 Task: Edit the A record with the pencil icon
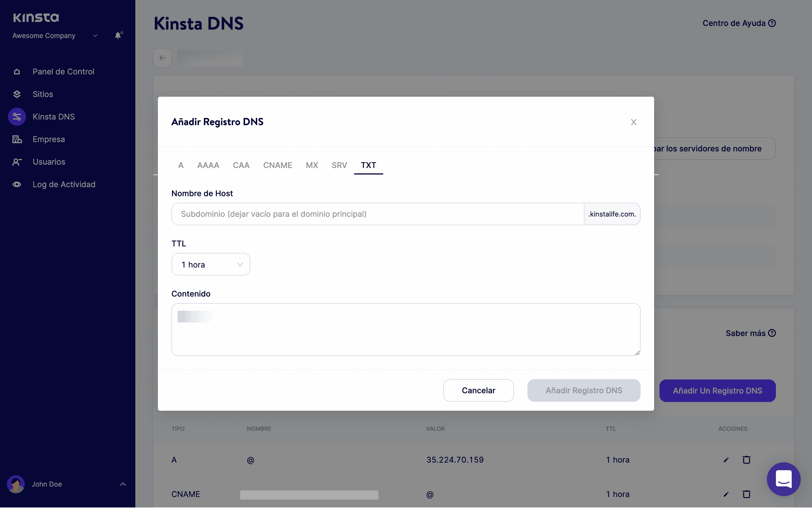[726, 460]
